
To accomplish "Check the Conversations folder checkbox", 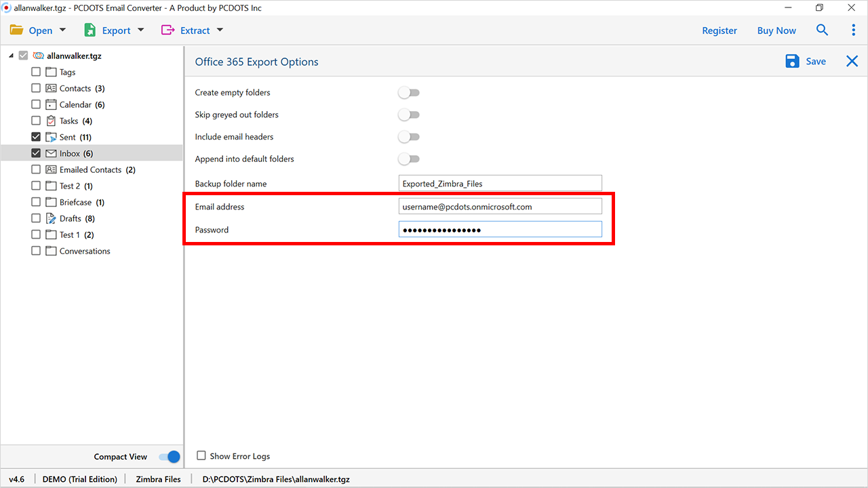I will pyautogui.click(x=36, y=251).
